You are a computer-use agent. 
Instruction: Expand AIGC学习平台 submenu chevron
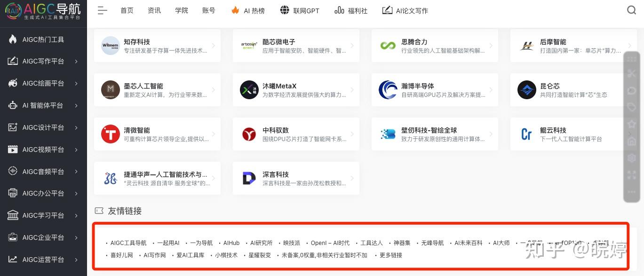point(76,215)
